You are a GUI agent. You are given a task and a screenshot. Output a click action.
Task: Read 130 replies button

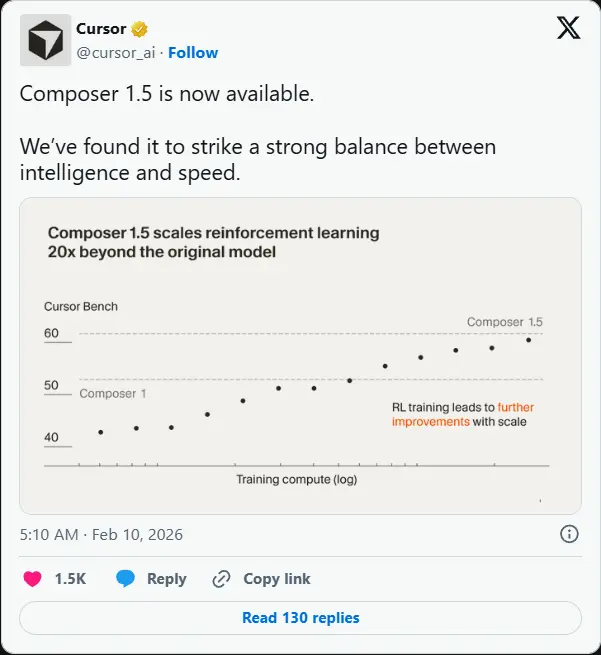(x=300, y=618)
